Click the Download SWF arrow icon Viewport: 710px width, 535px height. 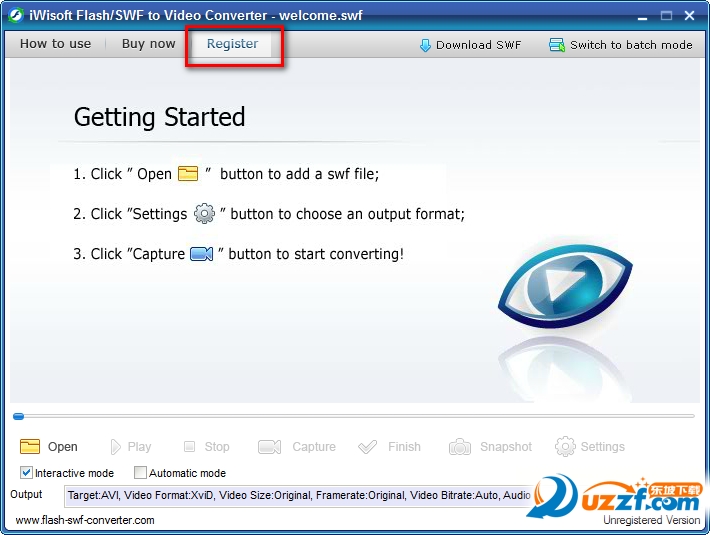click(x=425, y=45)
